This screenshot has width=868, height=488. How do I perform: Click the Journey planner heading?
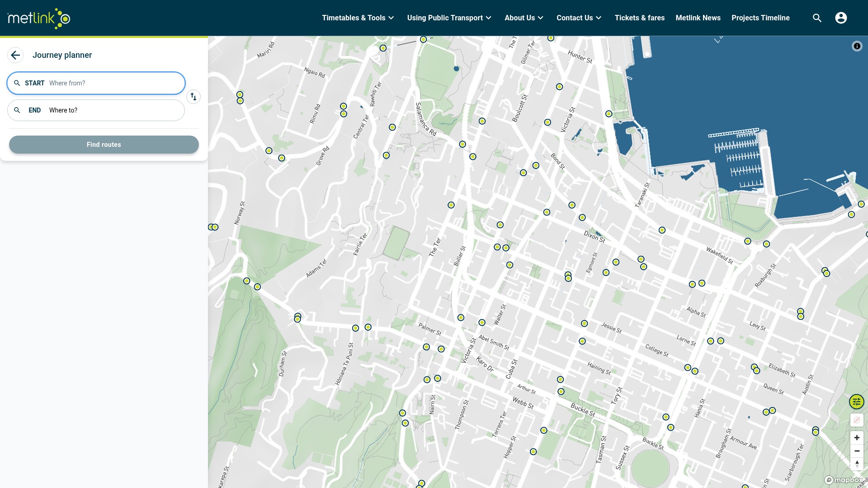point(62,55)
